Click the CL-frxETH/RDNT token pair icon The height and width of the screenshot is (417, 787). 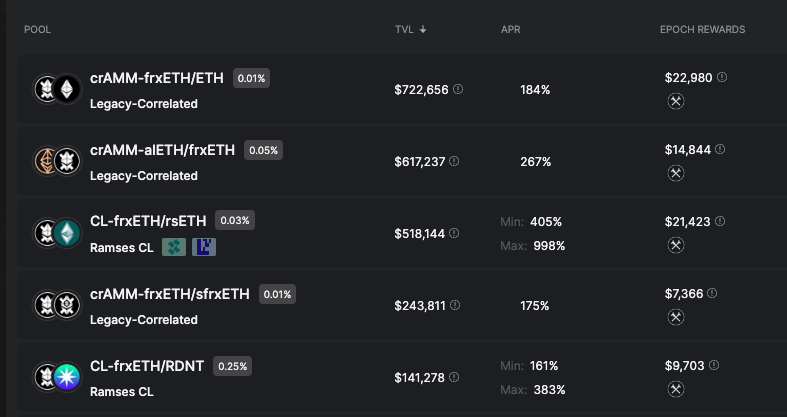56,377
